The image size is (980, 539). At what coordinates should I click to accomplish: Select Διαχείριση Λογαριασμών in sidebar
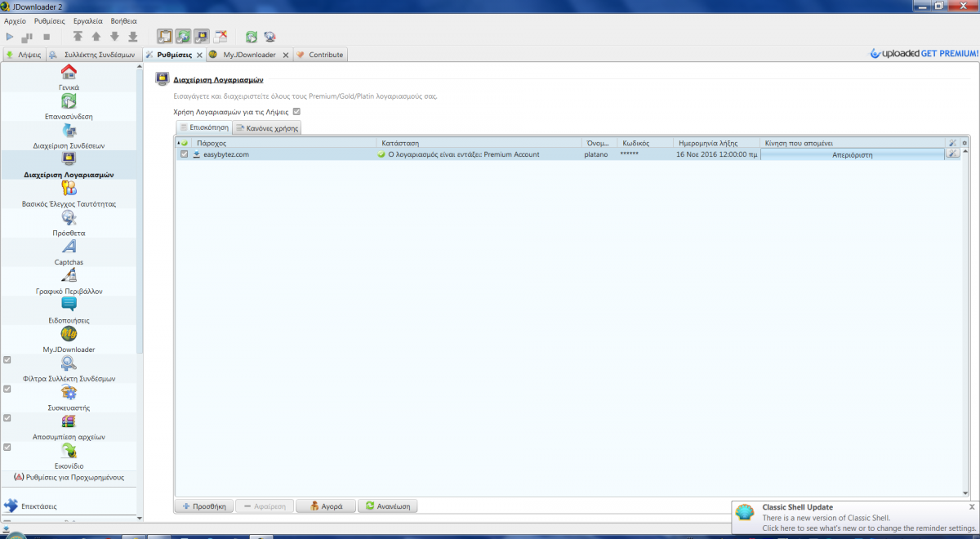point(69,166)
